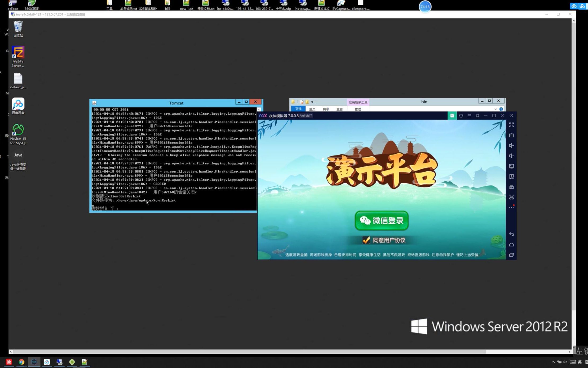
Task: Collapse the Nox sidebar with double chevron
Action: pos(511,116)
